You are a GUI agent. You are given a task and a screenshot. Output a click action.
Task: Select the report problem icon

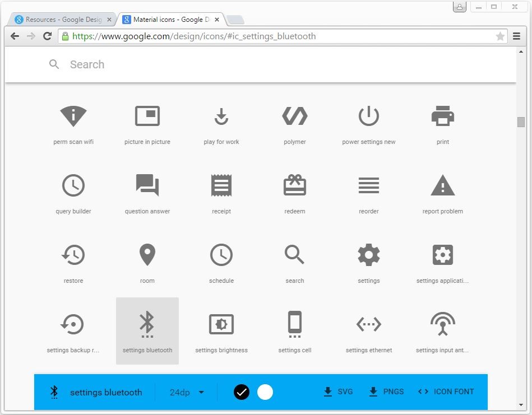tap(442, 185)
